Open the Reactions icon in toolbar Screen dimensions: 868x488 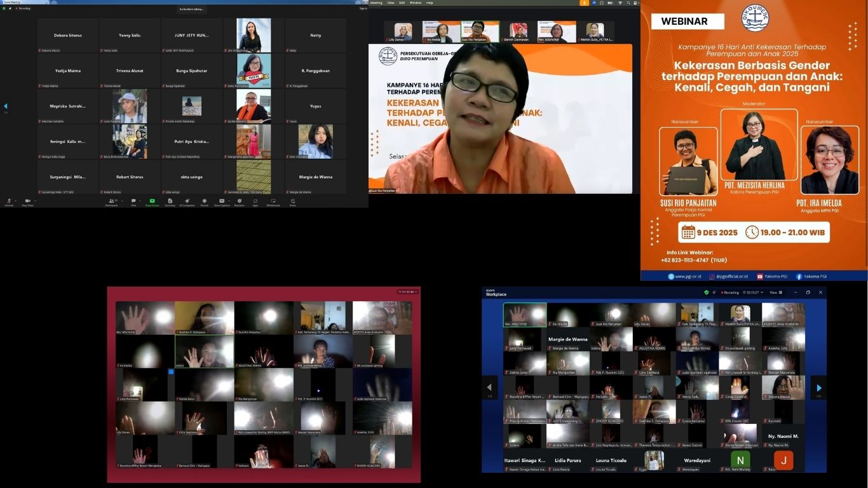(x=239, y=201)
